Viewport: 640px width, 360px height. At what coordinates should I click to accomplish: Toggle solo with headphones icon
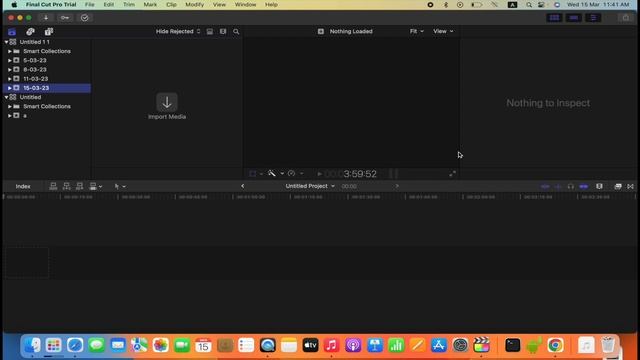[571, 187]
